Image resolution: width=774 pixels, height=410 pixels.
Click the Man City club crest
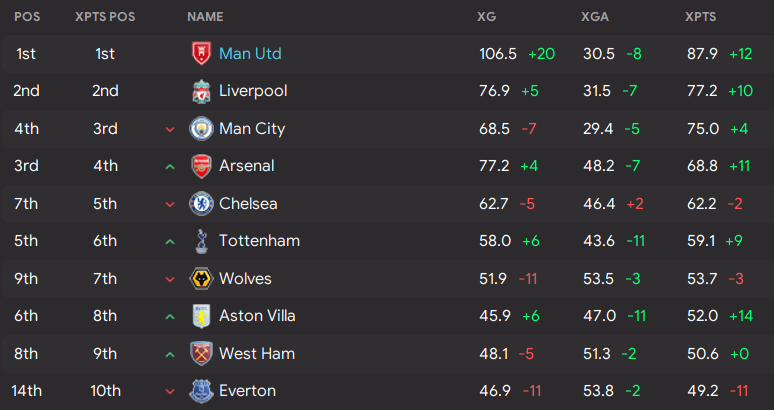point(201,129)
